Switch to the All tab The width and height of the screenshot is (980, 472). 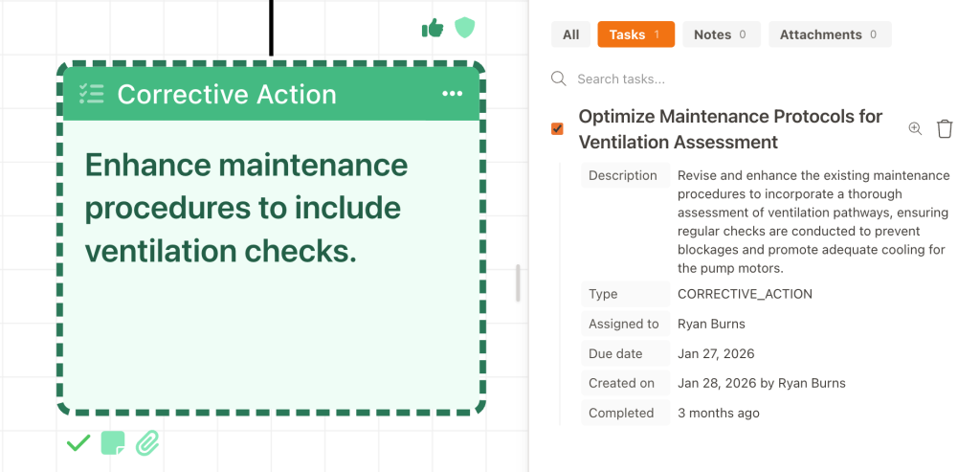(570, 34)
